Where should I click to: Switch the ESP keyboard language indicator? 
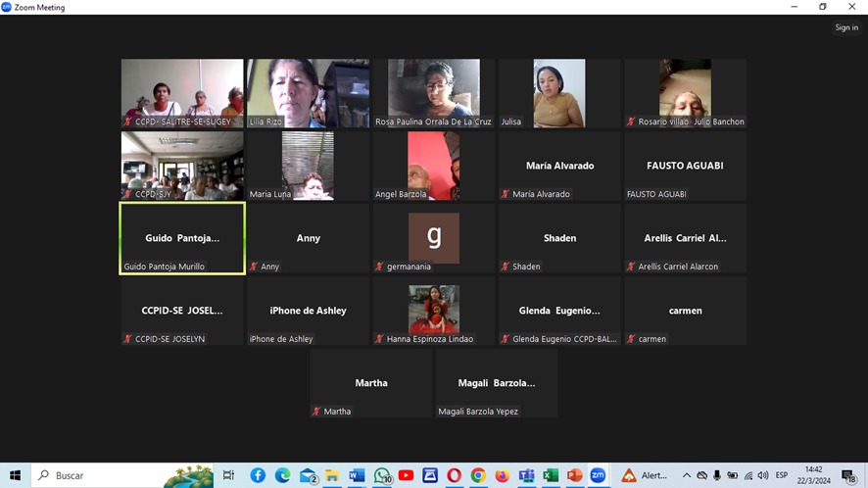point(782,475)
